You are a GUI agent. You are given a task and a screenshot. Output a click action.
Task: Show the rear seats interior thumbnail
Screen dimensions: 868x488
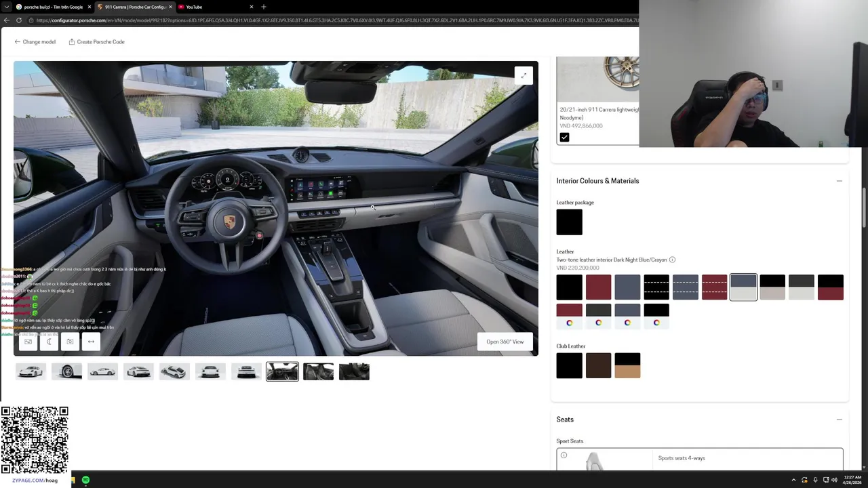(354, 371)
